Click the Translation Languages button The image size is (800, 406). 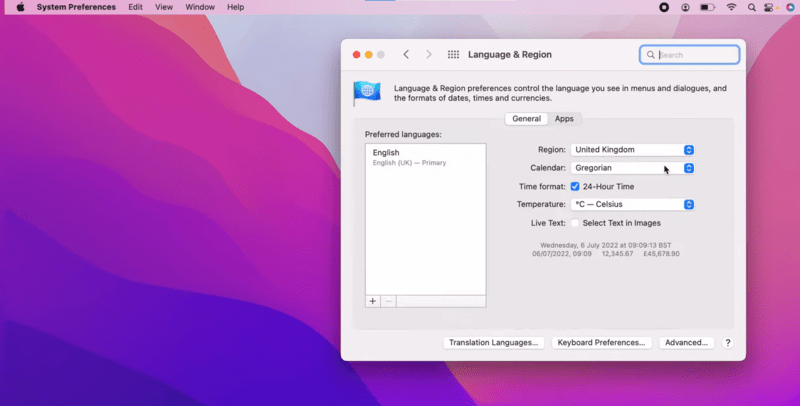(x=493, y=343)
